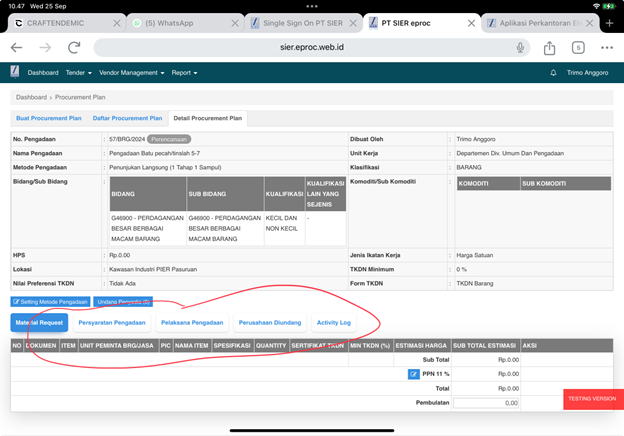Open the tab overview showing 5 tabs

tap(578, 48)
